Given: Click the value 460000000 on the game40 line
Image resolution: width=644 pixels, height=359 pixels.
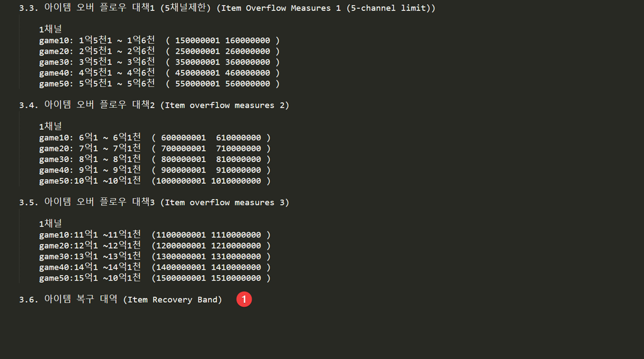Looking at the screenshot, I should coord(248,73).
